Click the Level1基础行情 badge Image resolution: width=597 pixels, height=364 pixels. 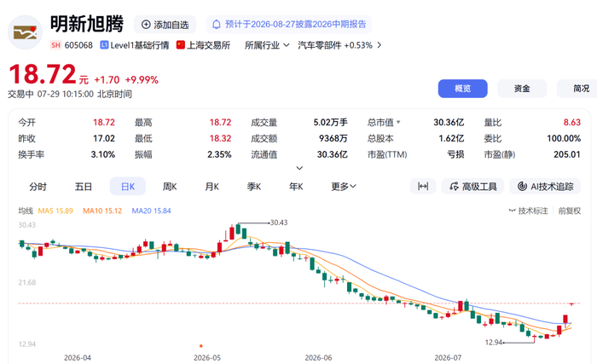[135, 45]
